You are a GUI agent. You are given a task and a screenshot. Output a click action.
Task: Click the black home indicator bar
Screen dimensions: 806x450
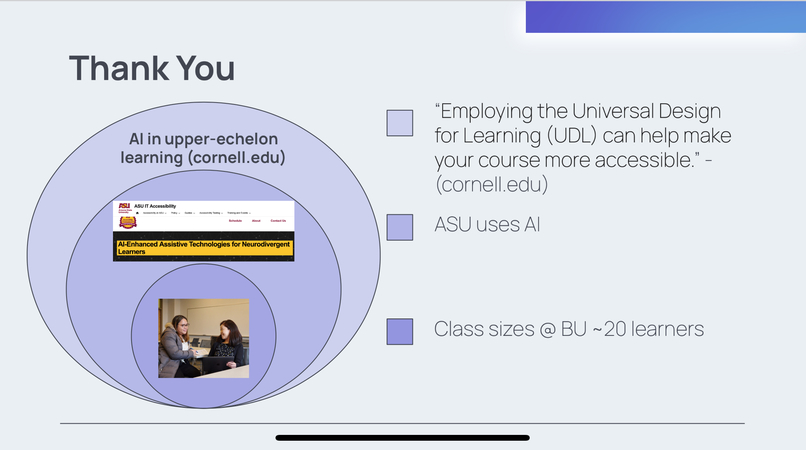pos(402,438)
